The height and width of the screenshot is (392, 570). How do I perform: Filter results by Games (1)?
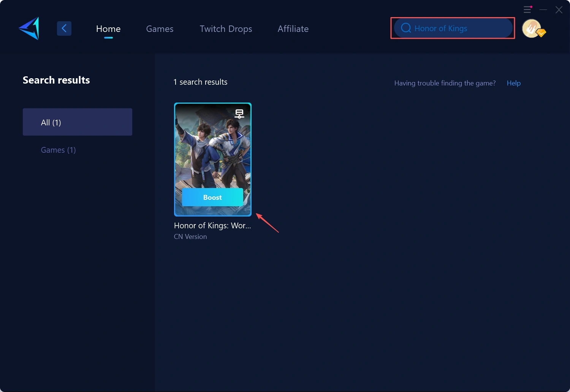pos(58,150)
